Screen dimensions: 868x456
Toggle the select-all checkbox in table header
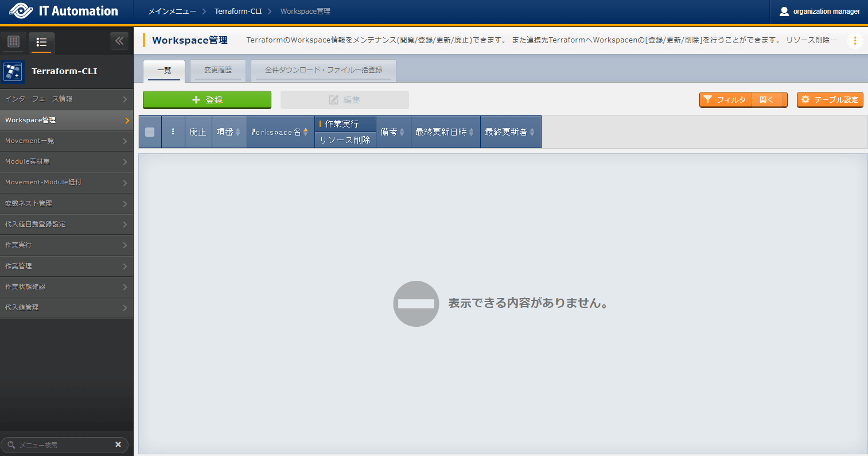coord(150,132)
